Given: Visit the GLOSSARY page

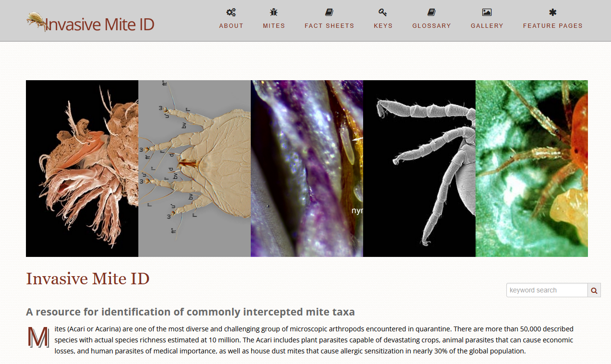Looking at the screenshot, I should coord(431,26).
